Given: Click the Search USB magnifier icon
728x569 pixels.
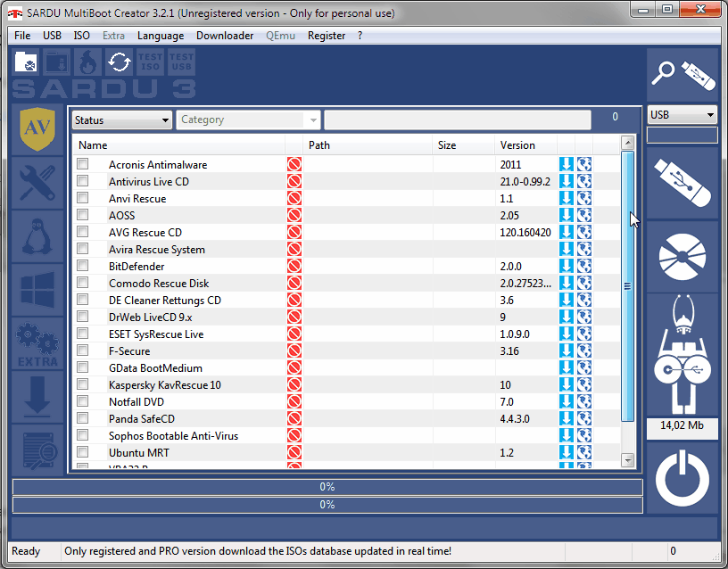Looking at the screenshot, I should point(682,75).
